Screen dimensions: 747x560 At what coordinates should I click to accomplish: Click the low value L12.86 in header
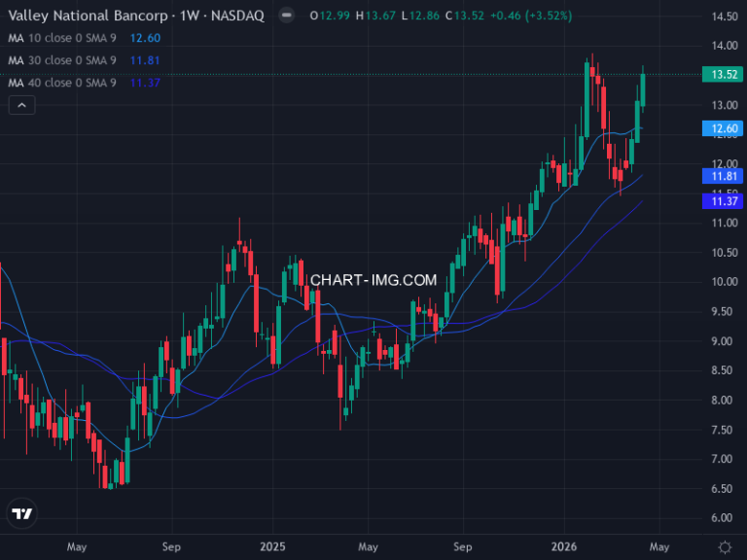click(x=420, y=16)
